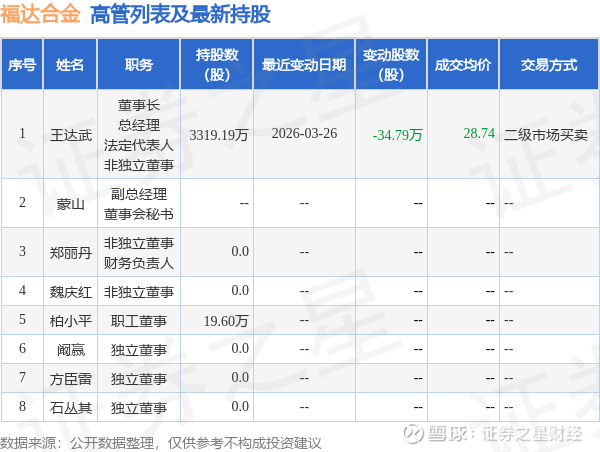This screenshot has height=452, width=600.
Task: Select the 最近变动日期 column header
Action: pos(304,64)
